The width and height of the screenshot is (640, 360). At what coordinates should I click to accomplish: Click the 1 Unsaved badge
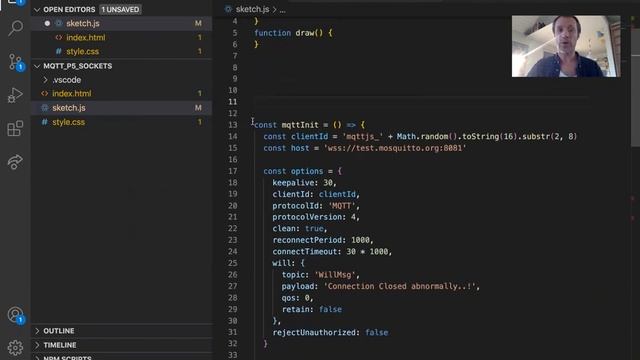120,9
